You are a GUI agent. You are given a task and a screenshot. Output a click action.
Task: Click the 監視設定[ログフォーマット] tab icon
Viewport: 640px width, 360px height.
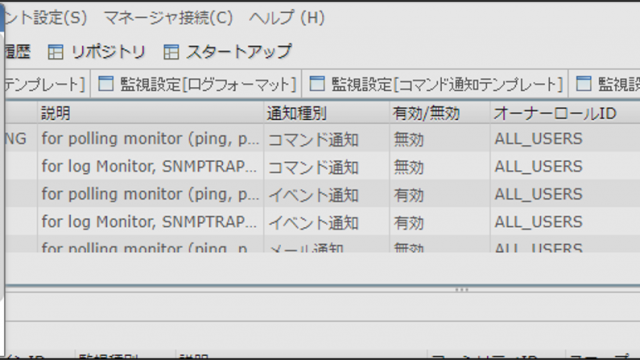[106, 84]
